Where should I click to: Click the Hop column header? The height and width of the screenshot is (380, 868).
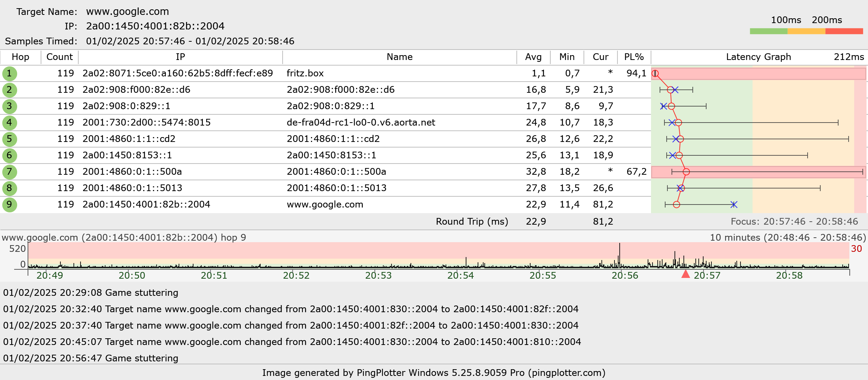click(x=21, y=57)
